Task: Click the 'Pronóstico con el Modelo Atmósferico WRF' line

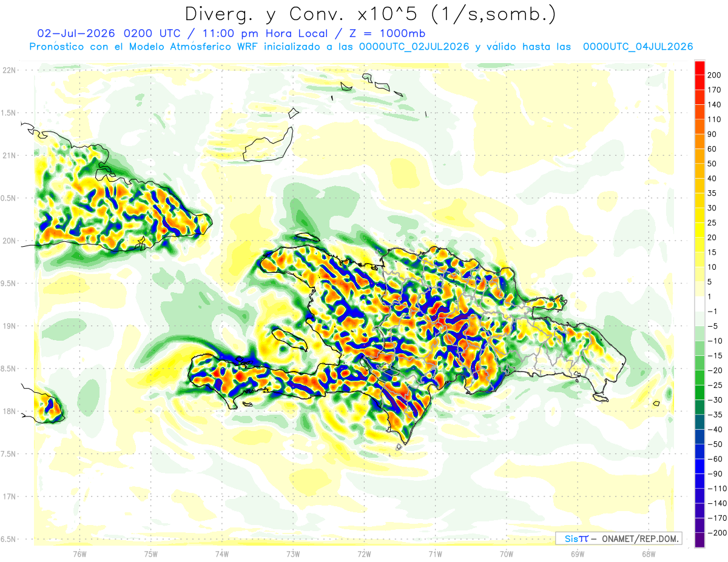Action: (x=144, y=47)
